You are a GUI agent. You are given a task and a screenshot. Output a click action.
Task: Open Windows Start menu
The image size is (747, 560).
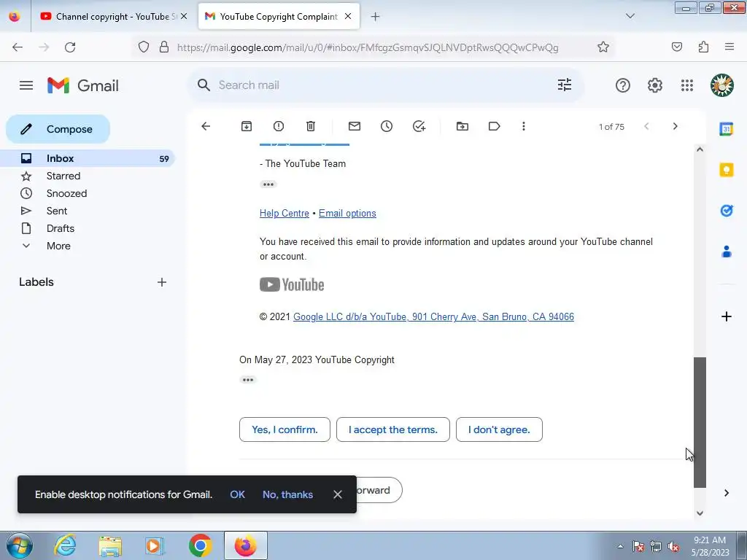click(x=20, y=545)
